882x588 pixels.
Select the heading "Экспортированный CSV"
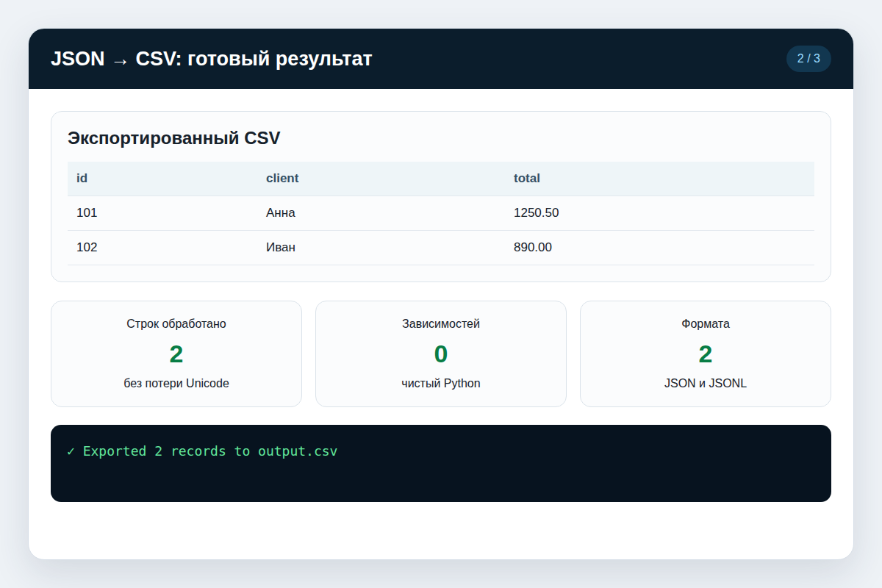tap(174, 138)
